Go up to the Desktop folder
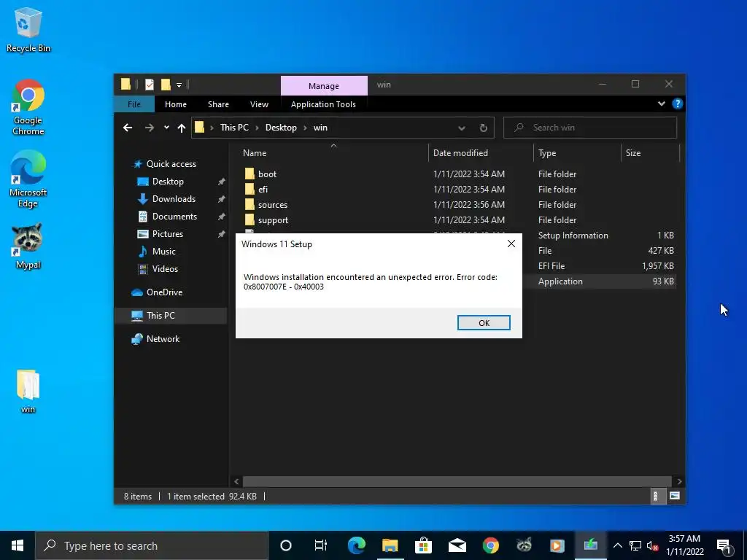Image resolution: width=747 pixels, height=560 pixels. pyautogui.click(x=181, y=128)
